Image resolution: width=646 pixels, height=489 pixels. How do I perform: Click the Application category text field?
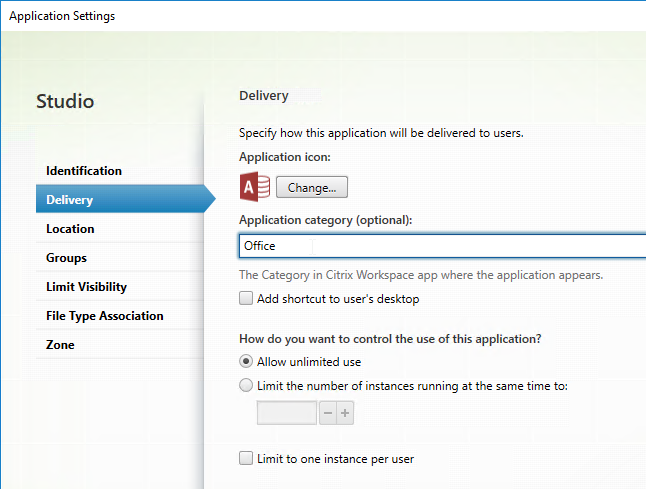pyautogui.click(x=442, y=246)
